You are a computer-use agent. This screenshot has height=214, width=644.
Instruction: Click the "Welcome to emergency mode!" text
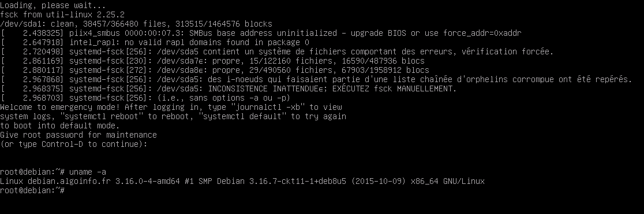click(60, 107)
